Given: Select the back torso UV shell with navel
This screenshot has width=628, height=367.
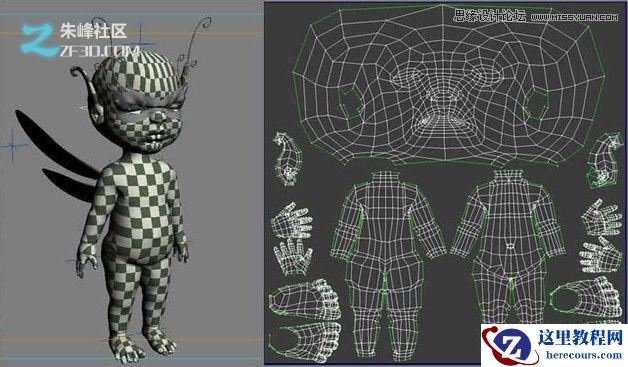Looking at the screenshot, I should [509, 248].
